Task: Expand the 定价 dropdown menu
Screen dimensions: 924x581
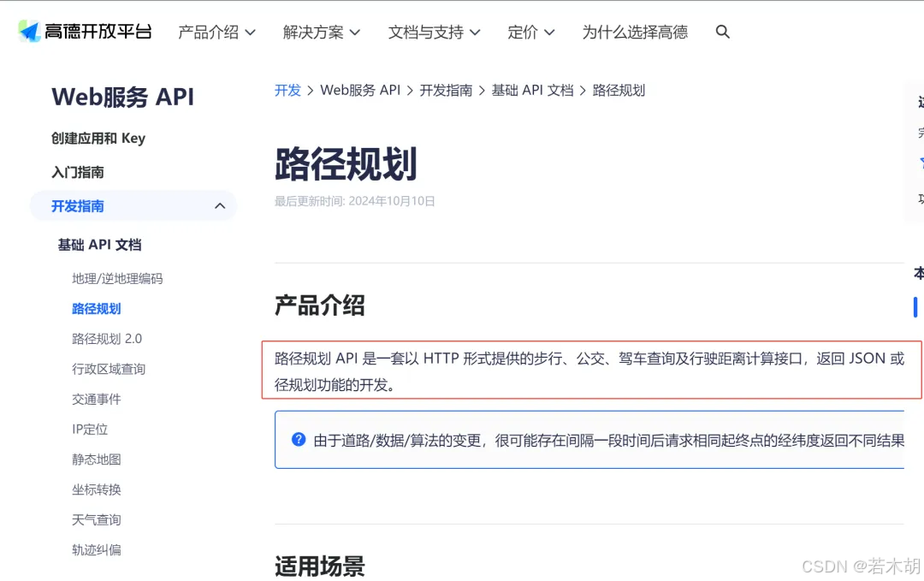Action: [x=531, y=32]
